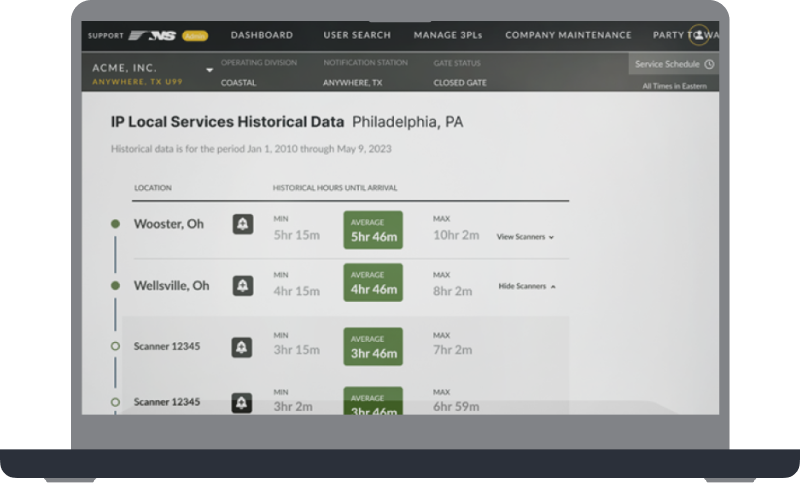The height and width of the screenshot is (483, 800).
Task: Click the Wooster, Oh timeline dot
Action: [x=115, y=224]
